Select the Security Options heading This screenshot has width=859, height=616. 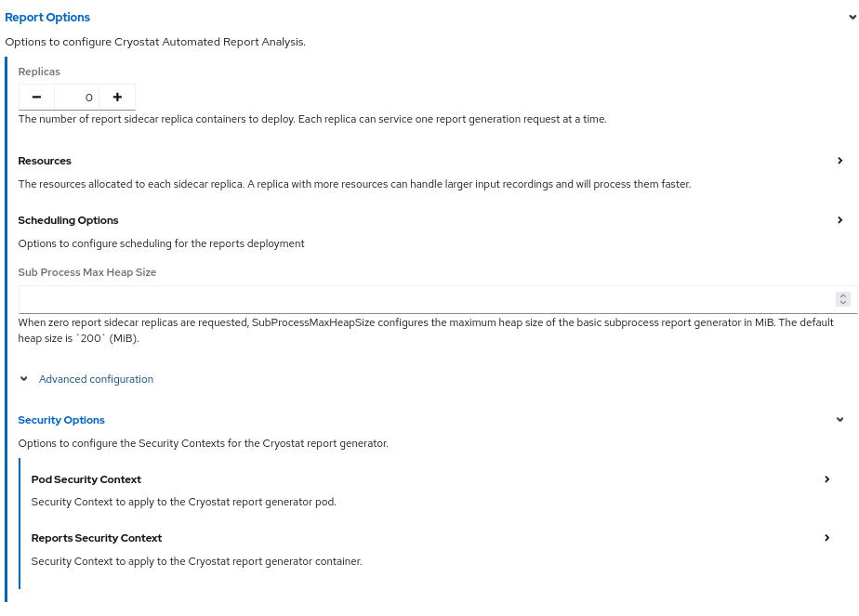tap(60, 419)
